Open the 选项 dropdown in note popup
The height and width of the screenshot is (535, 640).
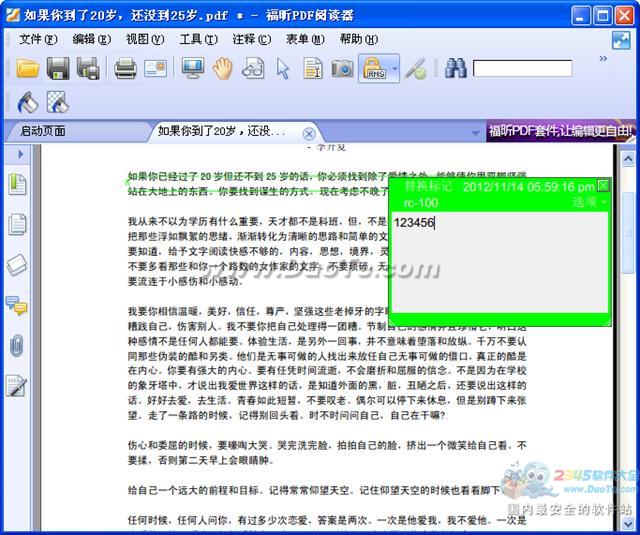[x=588, y=202]
